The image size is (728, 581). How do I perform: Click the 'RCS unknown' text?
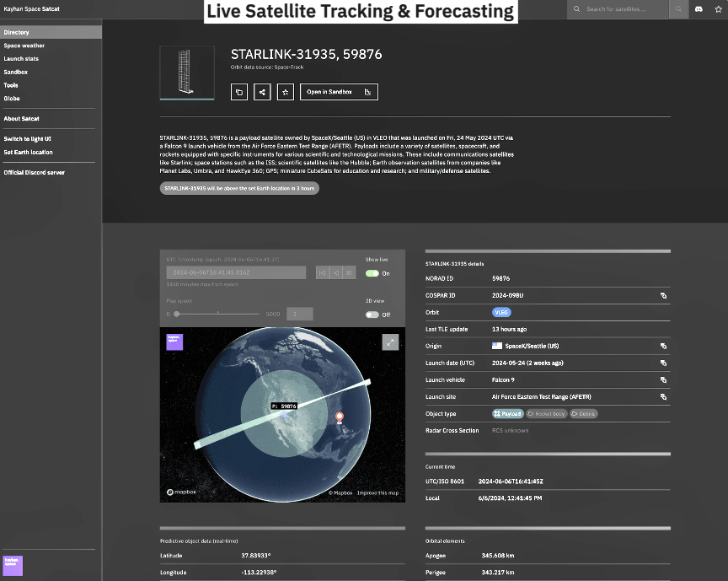pos(511,430)
